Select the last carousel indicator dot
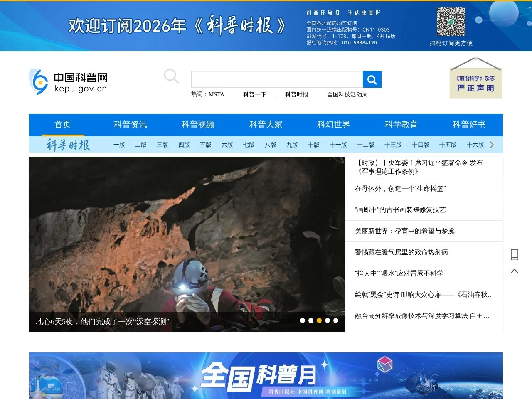532x399 pixels. point(335,320)
